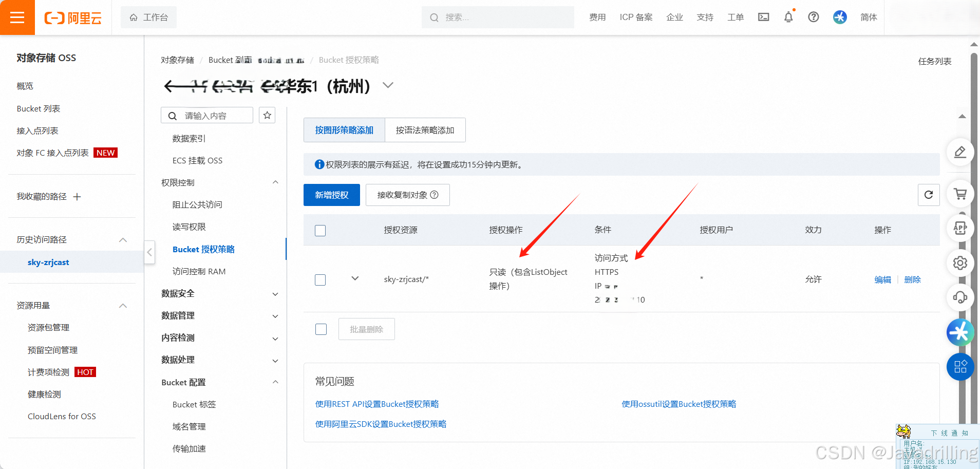Open Bucket 列表 in left navigation
Viewport: 980px width, 469px height.
(39, 108)
